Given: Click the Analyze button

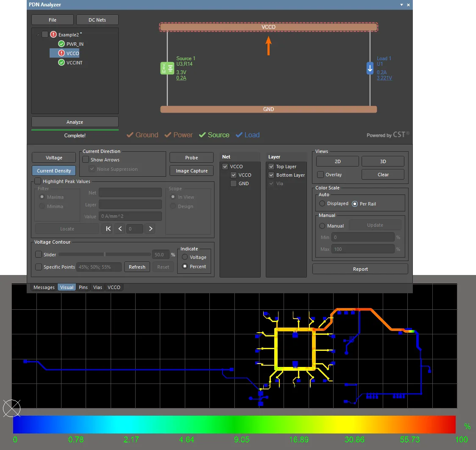Looking at the screenshot, I should coord(75,122).
